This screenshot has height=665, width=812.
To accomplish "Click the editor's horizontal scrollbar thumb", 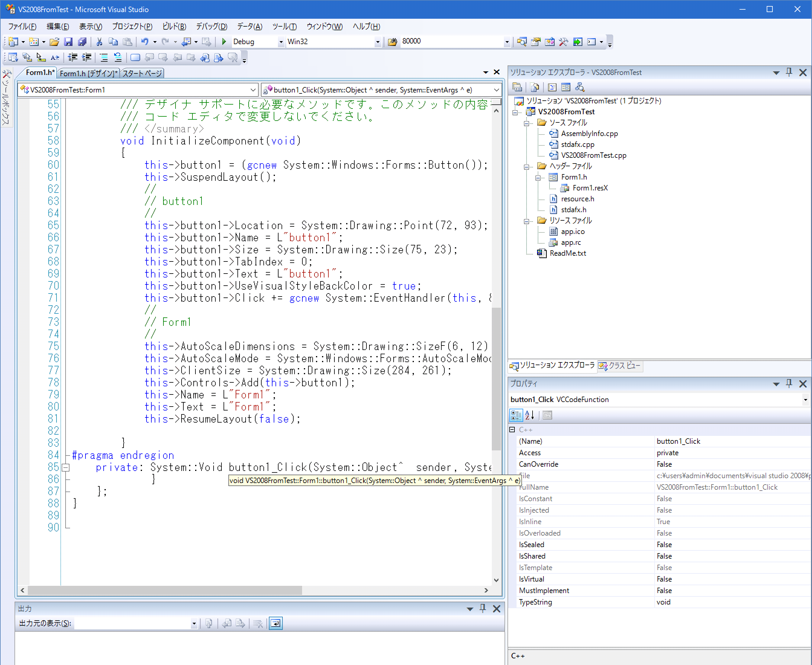I will 165,590.
